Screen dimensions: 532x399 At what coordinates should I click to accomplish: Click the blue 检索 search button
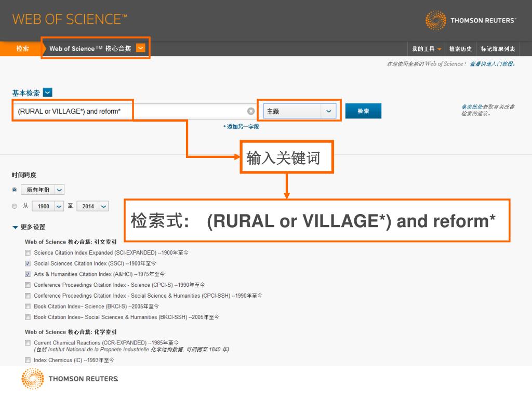[x=363, y=111]
